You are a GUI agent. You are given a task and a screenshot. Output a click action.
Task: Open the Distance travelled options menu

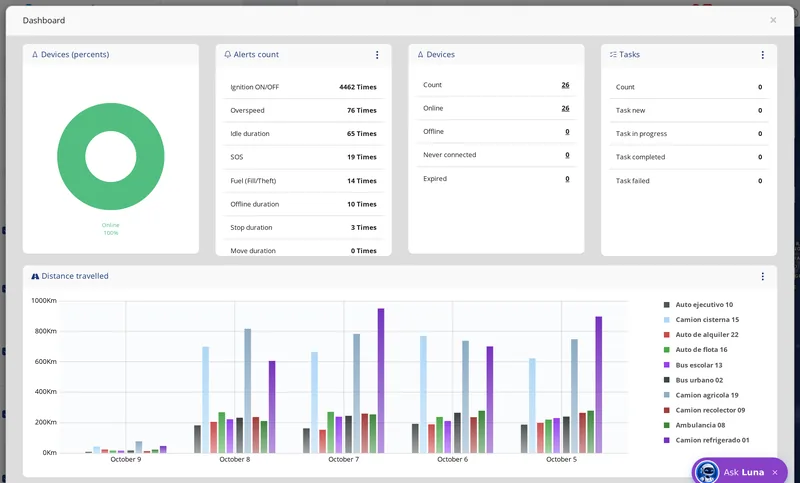point(762,276)
